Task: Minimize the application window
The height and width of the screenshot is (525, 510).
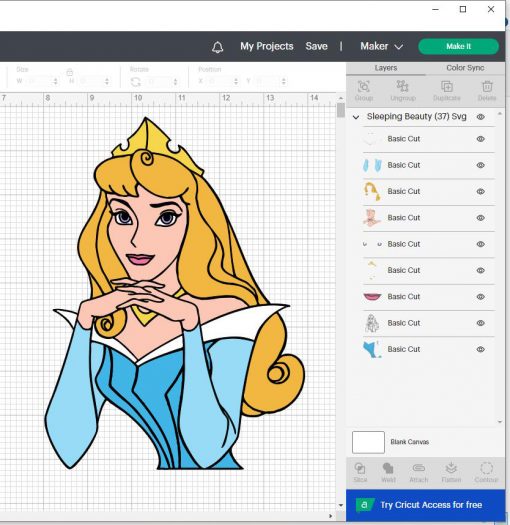Action: pos(435,9)
